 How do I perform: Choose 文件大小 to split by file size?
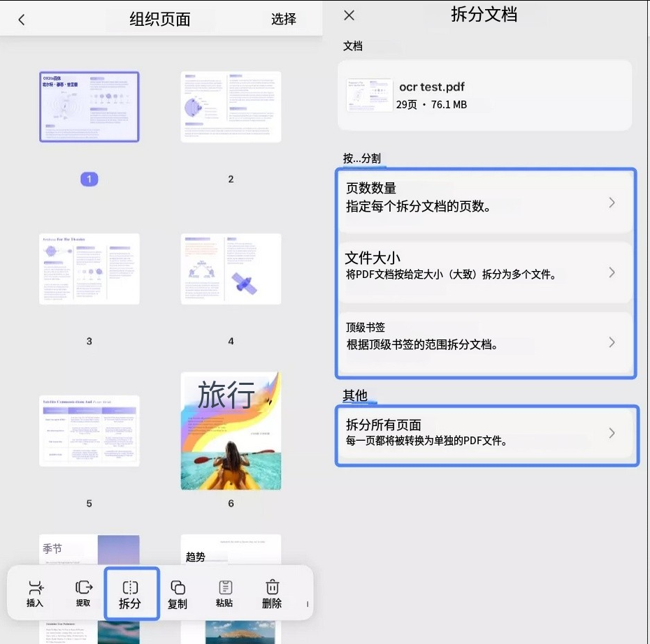[x=482, y=272]
